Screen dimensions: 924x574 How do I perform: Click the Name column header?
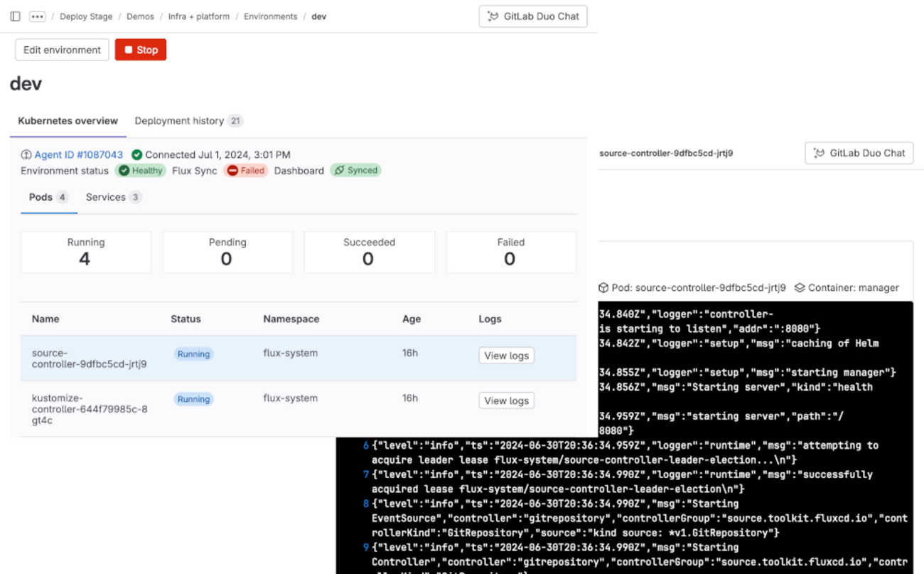[x=45, y=319]
